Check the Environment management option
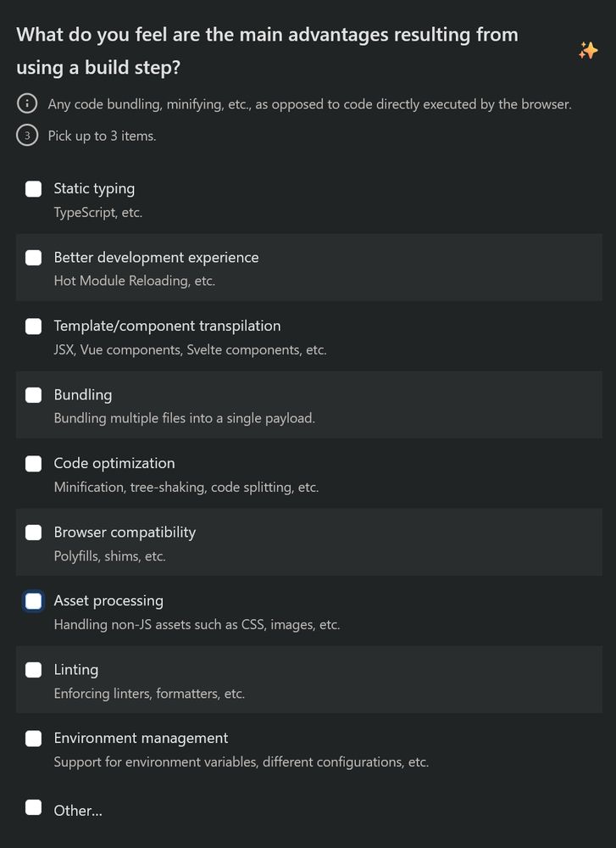This screenshot has height=848, width=616. coord(33,738)
